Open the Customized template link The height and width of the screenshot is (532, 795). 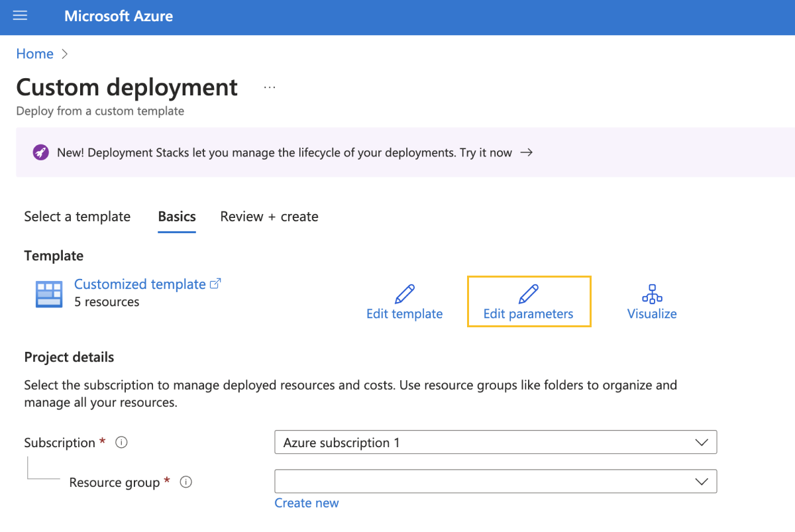pyautogui.click(x=140, y=284)
